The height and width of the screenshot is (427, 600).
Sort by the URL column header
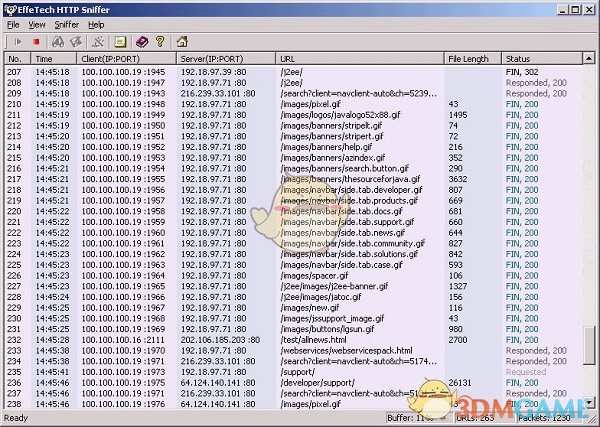[360, 59]
